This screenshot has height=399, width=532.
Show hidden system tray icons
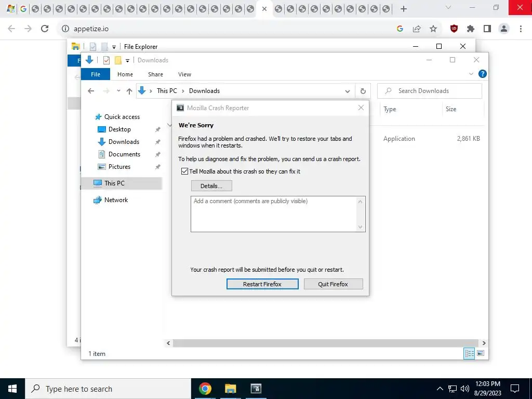(440, 389)
